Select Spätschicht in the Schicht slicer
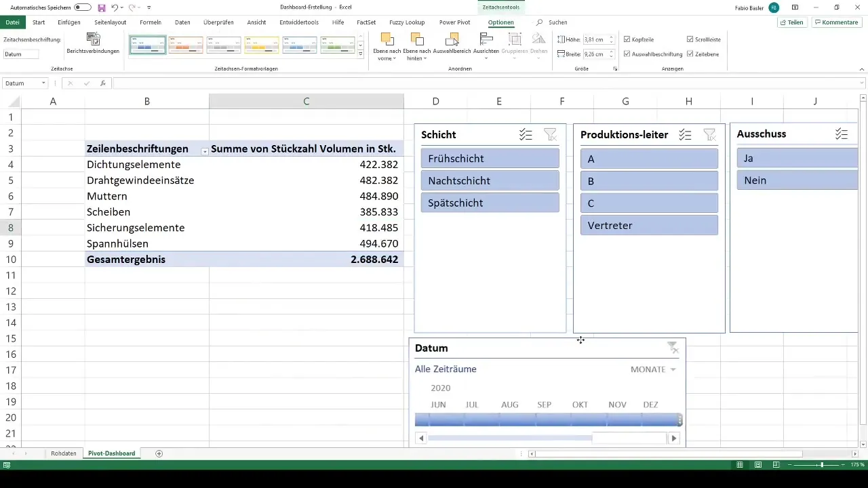Screen dimensions: 868x488 pyautogui.click(x=490, y=203)
